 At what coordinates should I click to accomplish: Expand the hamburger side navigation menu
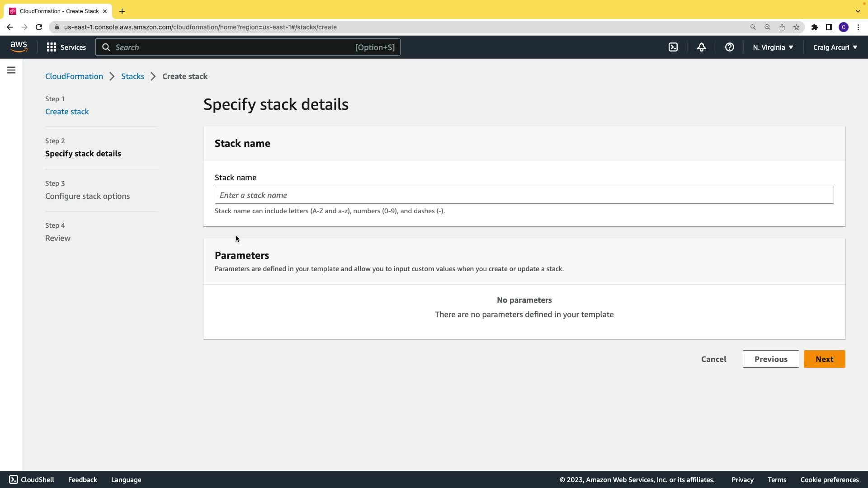(11, 70)
